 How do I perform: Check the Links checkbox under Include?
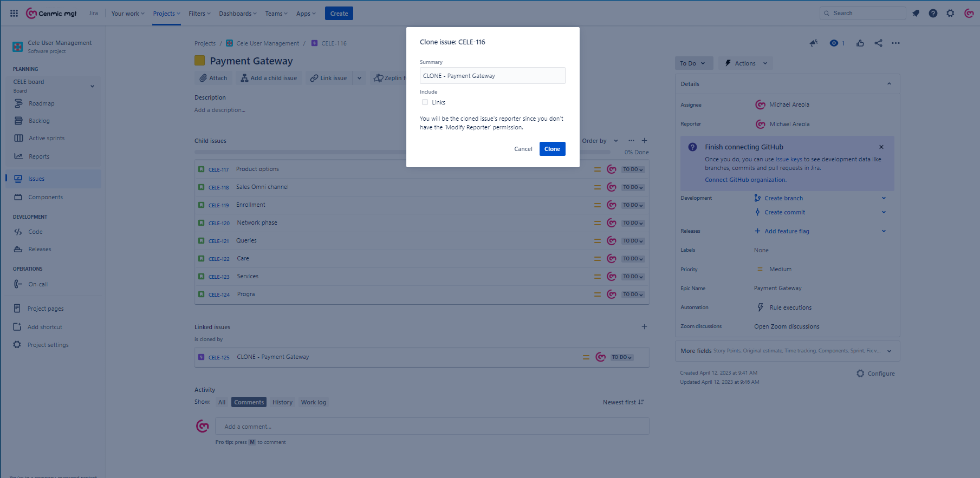pyautogui.click(x=425, y=102)
